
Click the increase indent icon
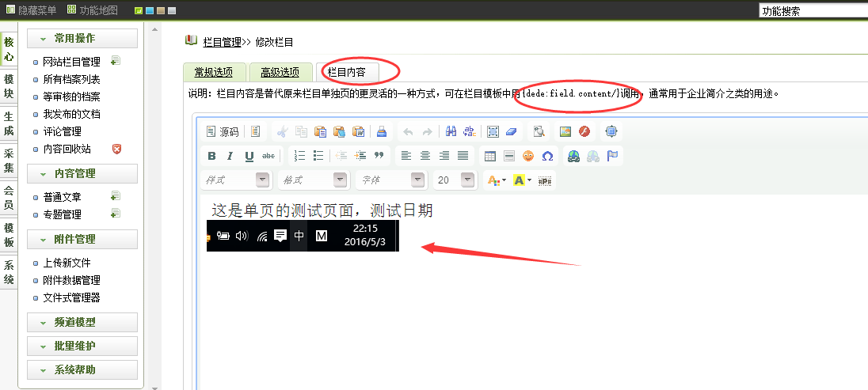click(x=360, y=156)
